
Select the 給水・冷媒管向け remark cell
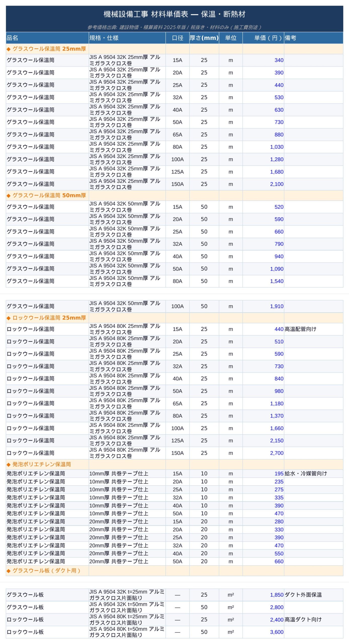click(x=306, y=474)
